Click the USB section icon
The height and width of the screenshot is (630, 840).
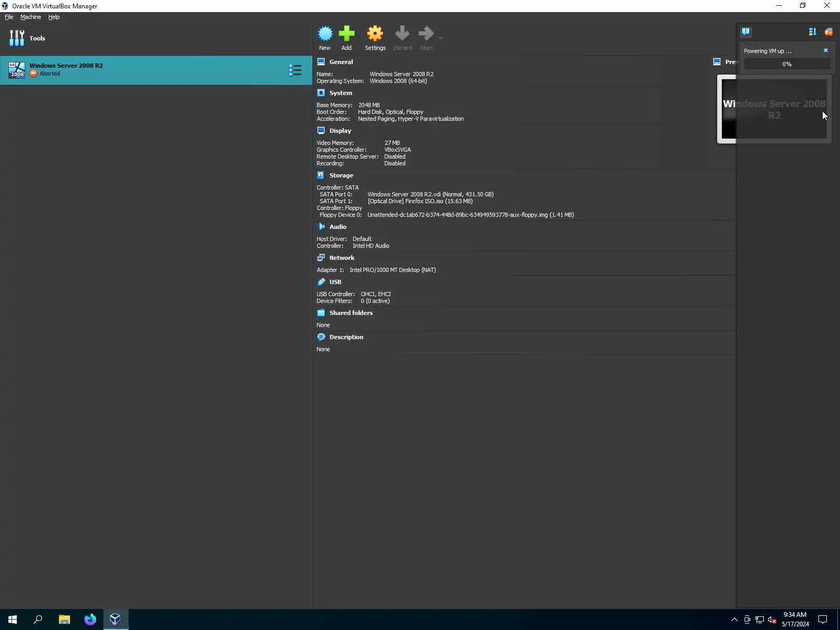321,282
